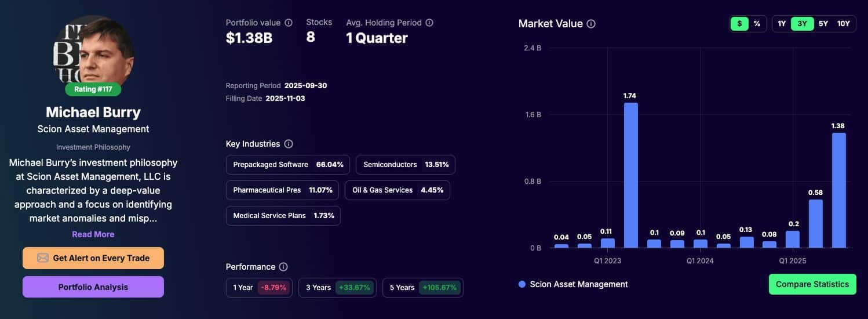The image size is (868, 319).
Task: Click the Performance info icon
Action: [283, 267]
